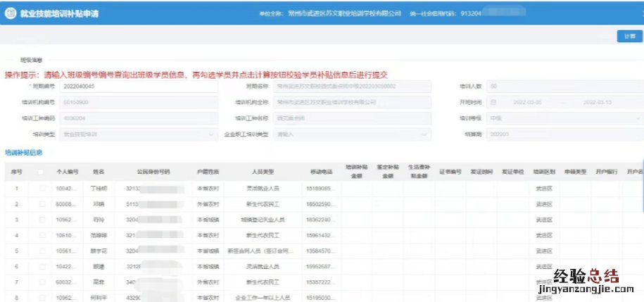This screenshot has width=644, height=302.
Task: Toggle the select-all checkbox in table header
Action: pyautogui.click(x=42, y=172)
